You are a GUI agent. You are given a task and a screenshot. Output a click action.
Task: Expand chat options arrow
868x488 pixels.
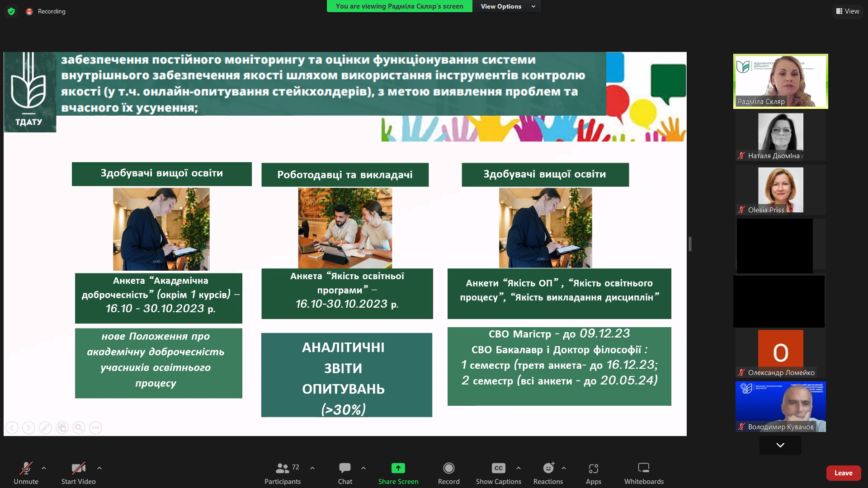point(363,468)
